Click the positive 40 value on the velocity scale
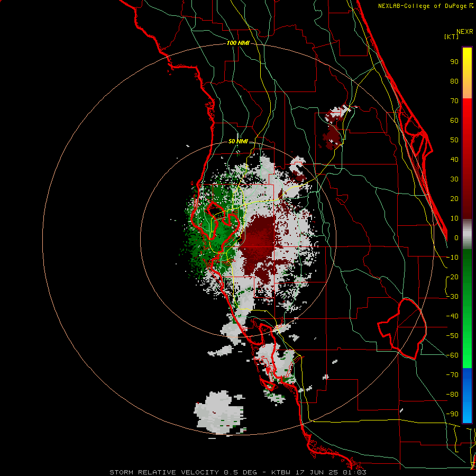The height and width of the screenshot is (476, 476). (454, 160)
